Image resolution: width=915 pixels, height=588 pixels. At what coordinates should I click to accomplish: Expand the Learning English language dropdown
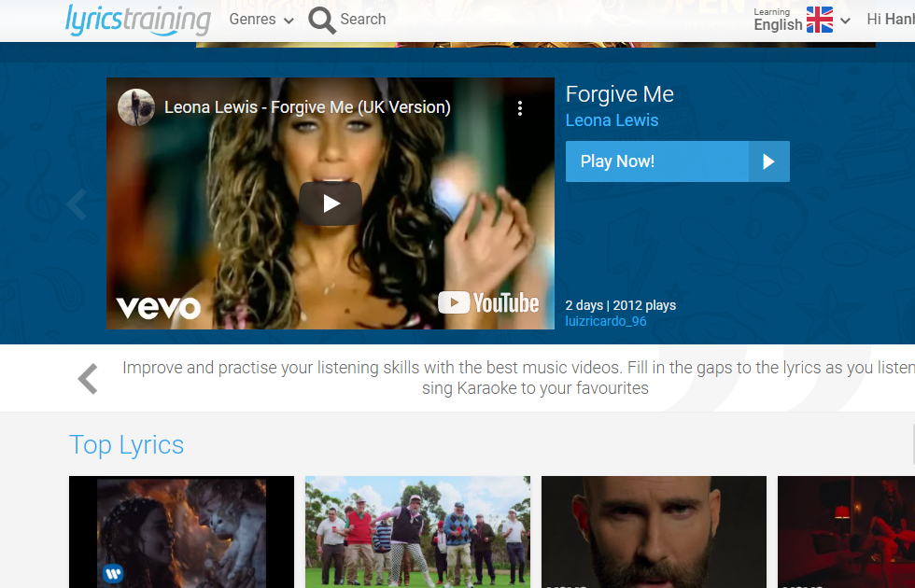coord(843,21)
